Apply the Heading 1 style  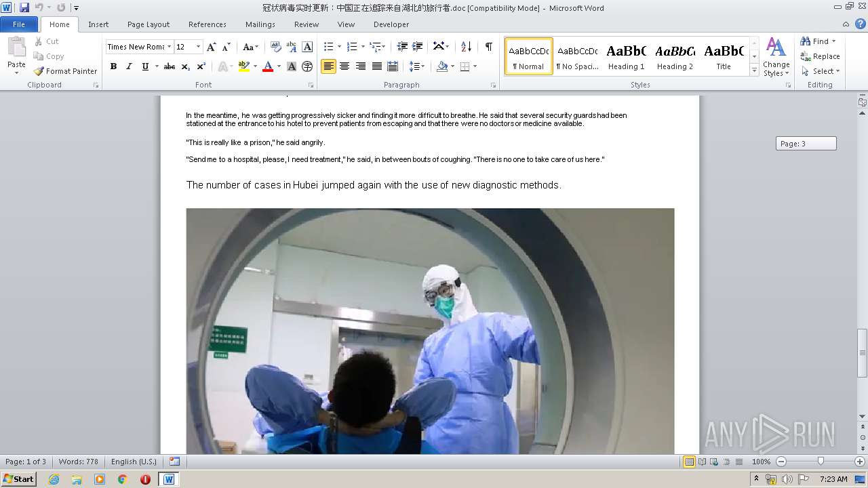coord(626,56)
